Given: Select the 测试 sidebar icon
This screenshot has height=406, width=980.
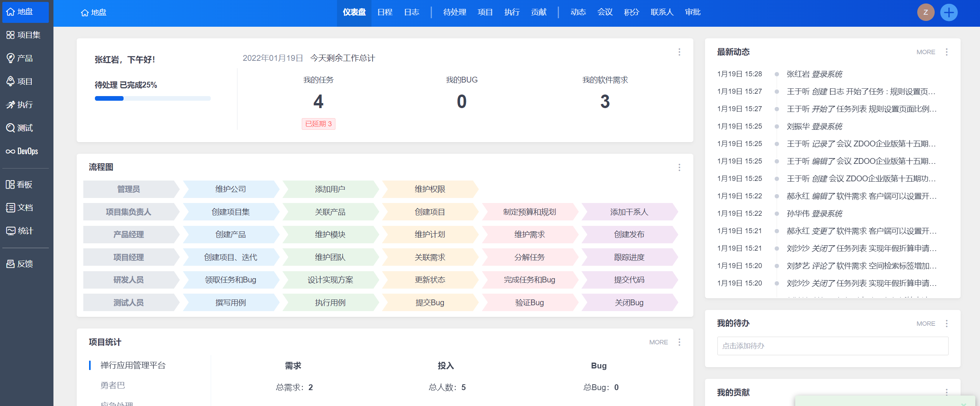Looking at the screenshot, I should (x=10, y=128).
